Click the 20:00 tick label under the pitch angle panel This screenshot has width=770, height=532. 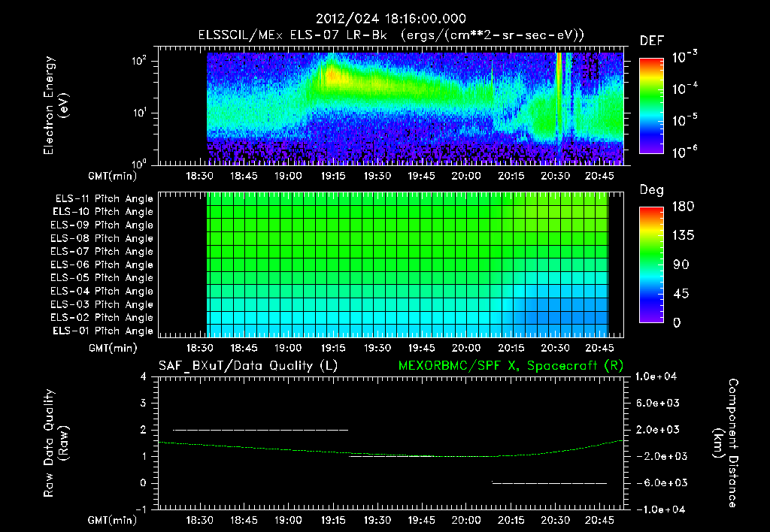tap(466, 348)
